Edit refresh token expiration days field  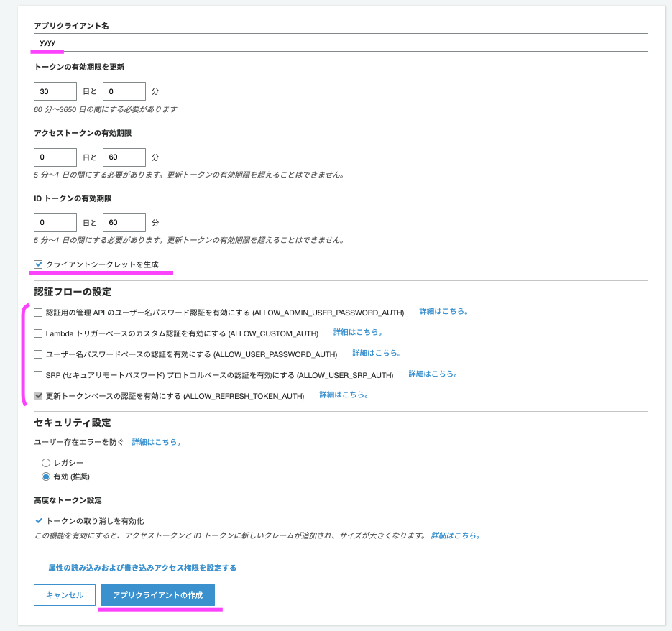[x=55, y=91]
